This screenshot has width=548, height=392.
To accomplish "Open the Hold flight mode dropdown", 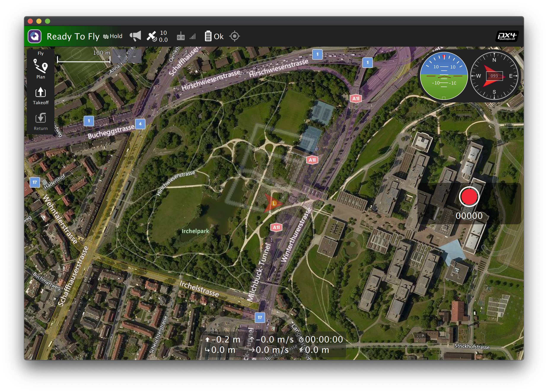I will [x=113, y=36].
